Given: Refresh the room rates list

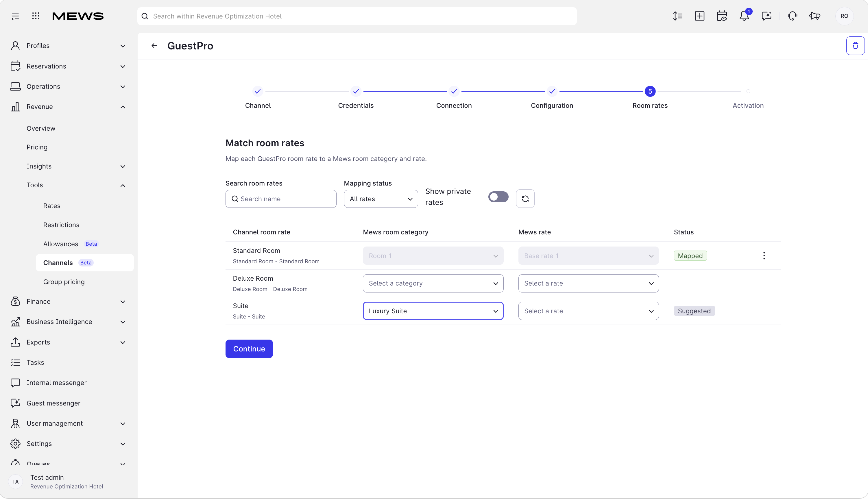Looking at the screenshot, I should [525, 199].
